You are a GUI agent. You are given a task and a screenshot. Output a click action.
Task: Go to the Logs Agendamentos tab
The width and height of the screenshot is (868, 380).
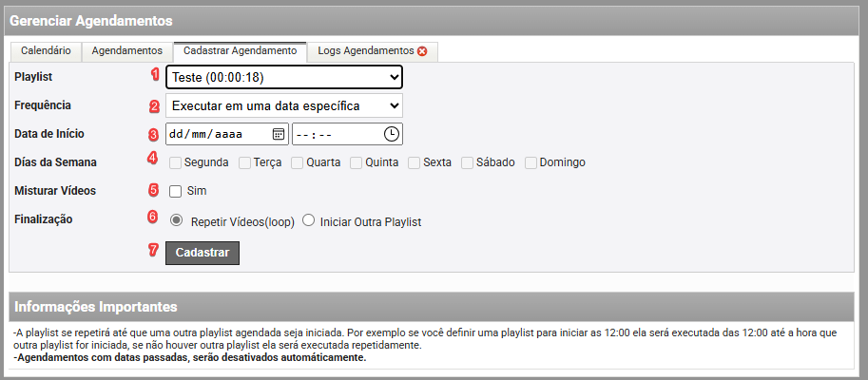point(366,51)
